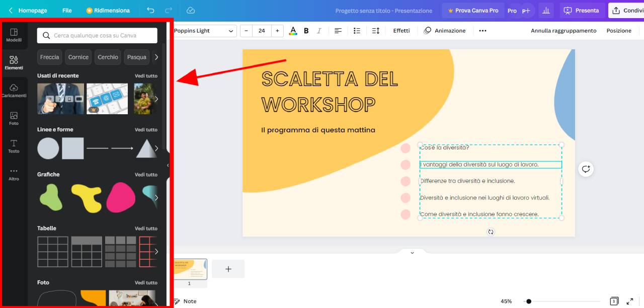Open presentation insights via the bar chart icon
This screenshot has height=308, width=644.
pos(545,10)
